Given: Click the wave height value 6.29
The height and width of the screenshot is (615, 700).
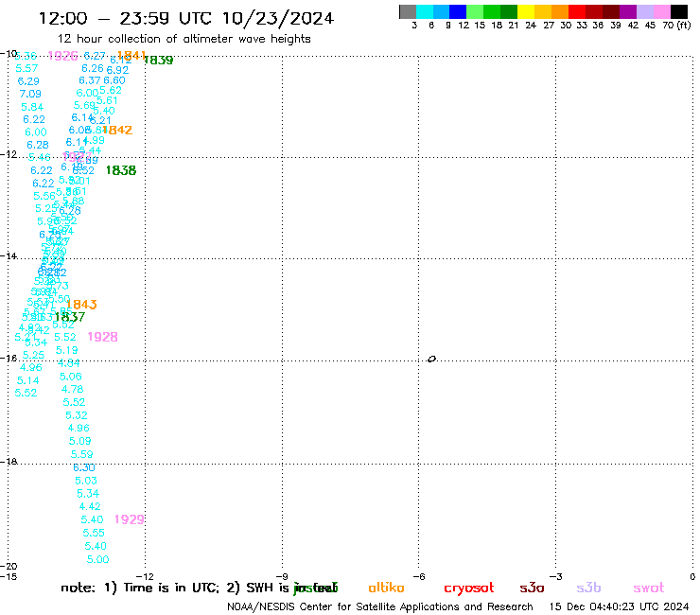Looking at the screenshot, I should point(28,81).
